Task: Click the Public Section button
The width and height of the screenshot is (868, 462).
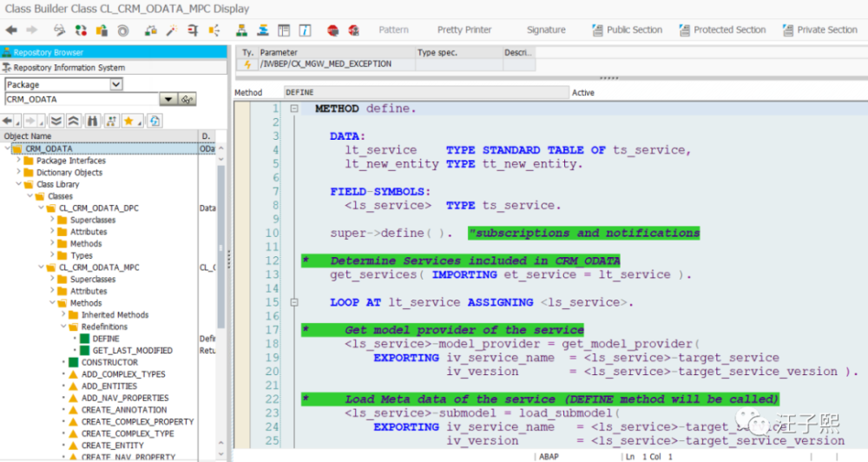Action: pos(627,30)
